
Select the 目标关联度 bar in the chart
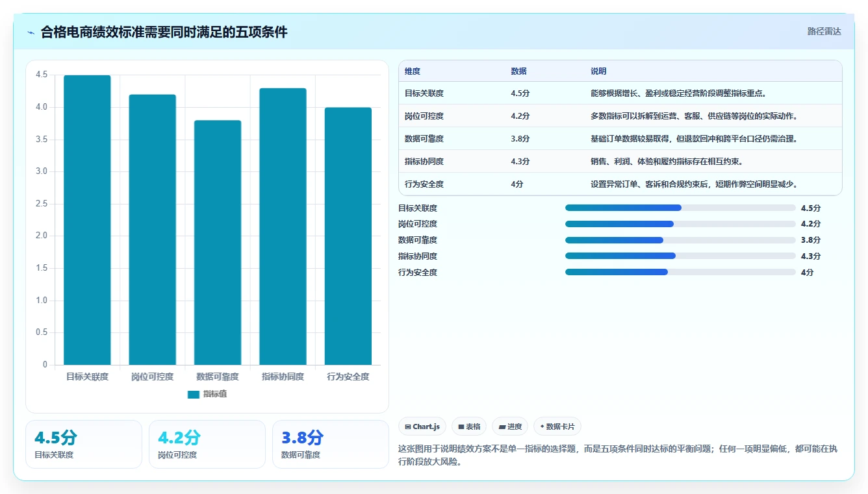click(87, 220)
